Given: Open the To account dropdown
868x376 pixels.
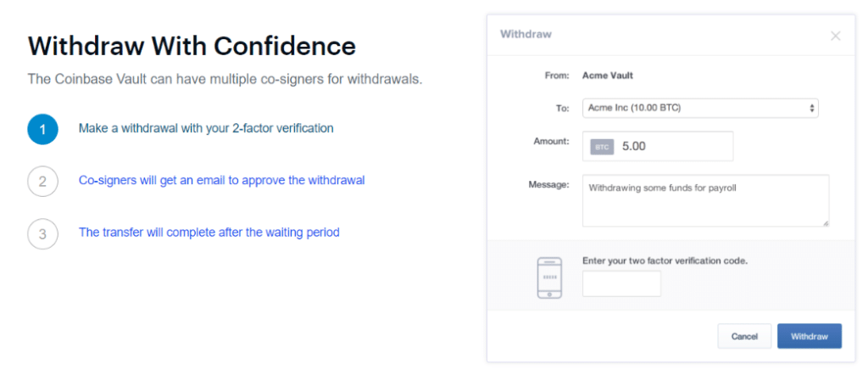Looking at the screenshot, I should point(700,108).
